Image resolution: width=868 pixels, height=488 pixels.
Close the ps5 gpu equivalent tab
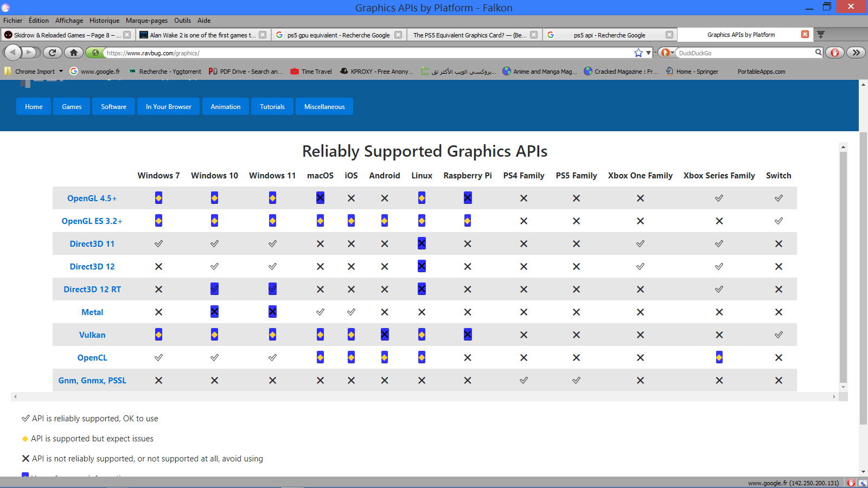coord(398,35)
